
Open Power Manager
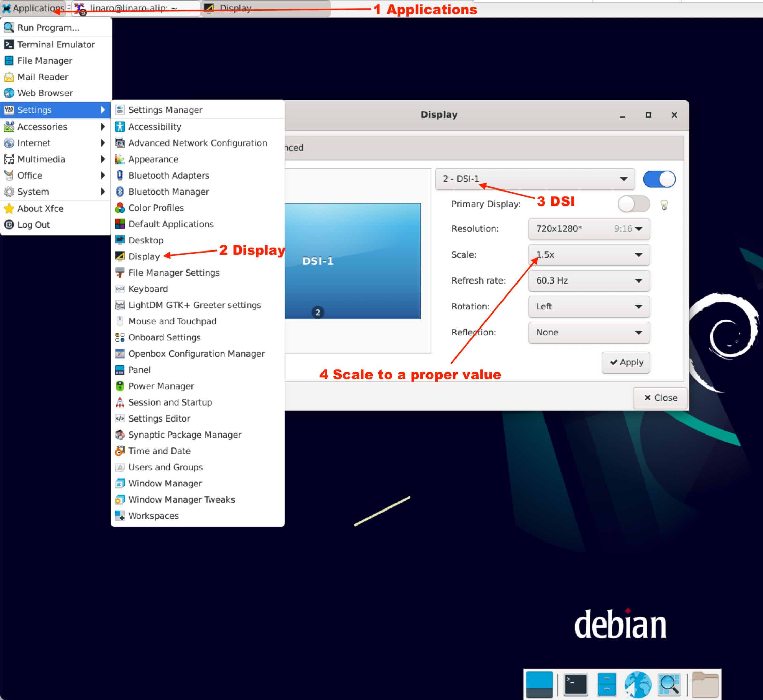(x=197, y=386)
